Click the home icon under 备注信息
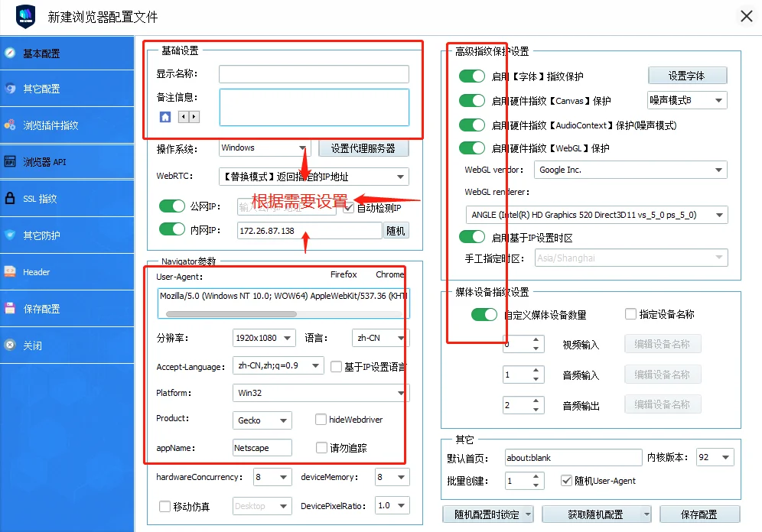The width and height of the screenshot is (762, 532). [164, 117]
